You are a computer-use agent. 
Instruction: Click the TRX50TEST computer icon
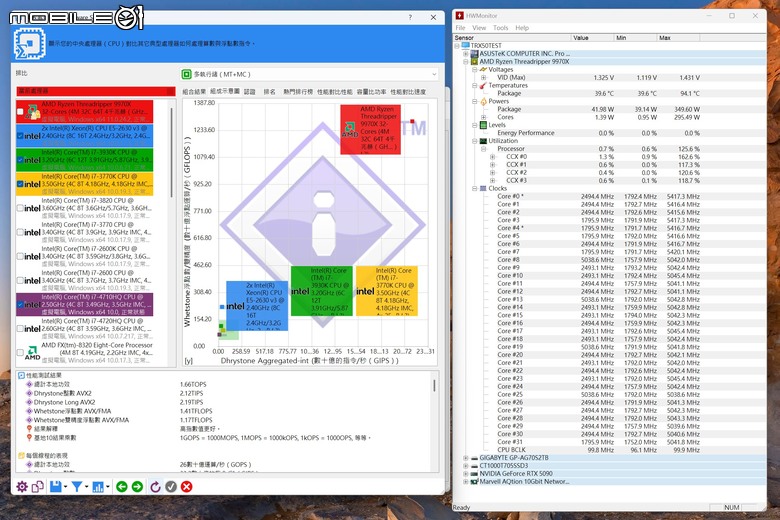point(466,46)
